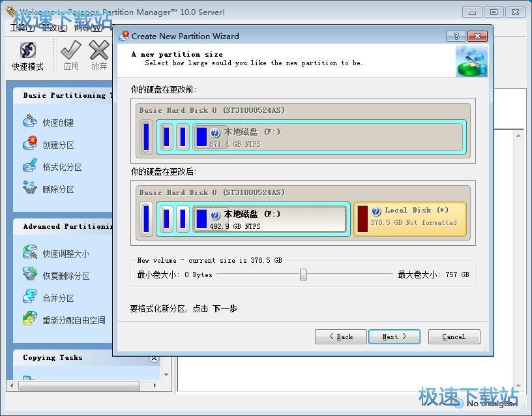This screenshot has height=416, width=532.
Task: Click 'Basic Partitioning' panel header
Action: (63, 95)
